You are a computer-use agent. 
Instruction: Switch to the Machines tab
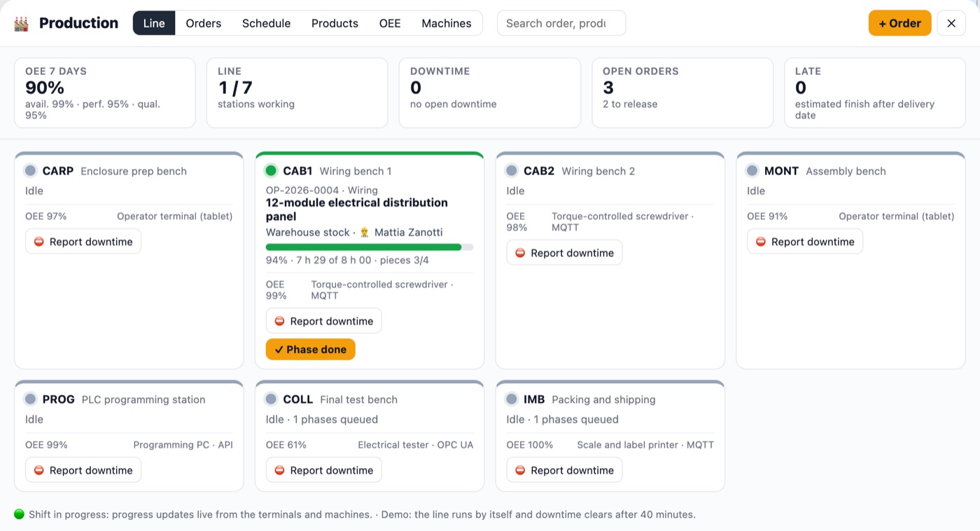point(447,23)
